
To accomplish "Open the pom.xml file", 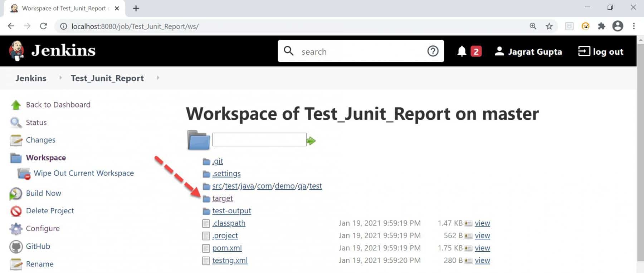I will [227, 248].
